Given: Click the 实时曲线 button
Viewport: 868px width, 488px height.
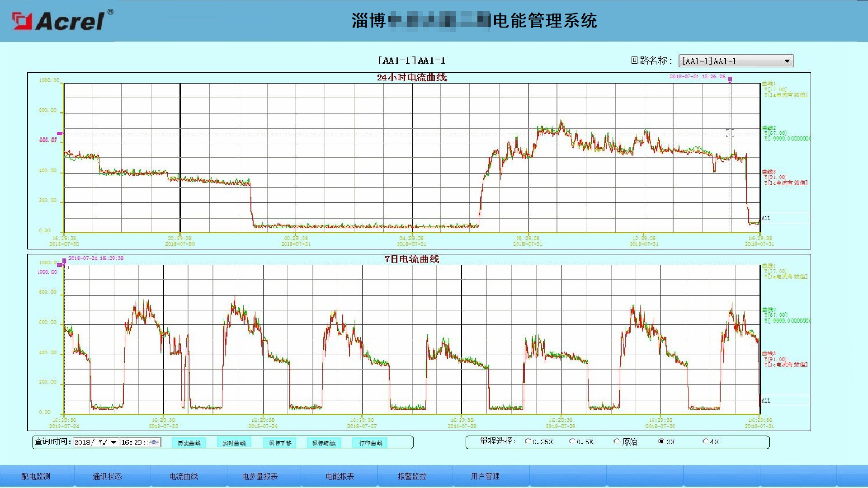Looking at the screenshot, I should coord(234,443).
